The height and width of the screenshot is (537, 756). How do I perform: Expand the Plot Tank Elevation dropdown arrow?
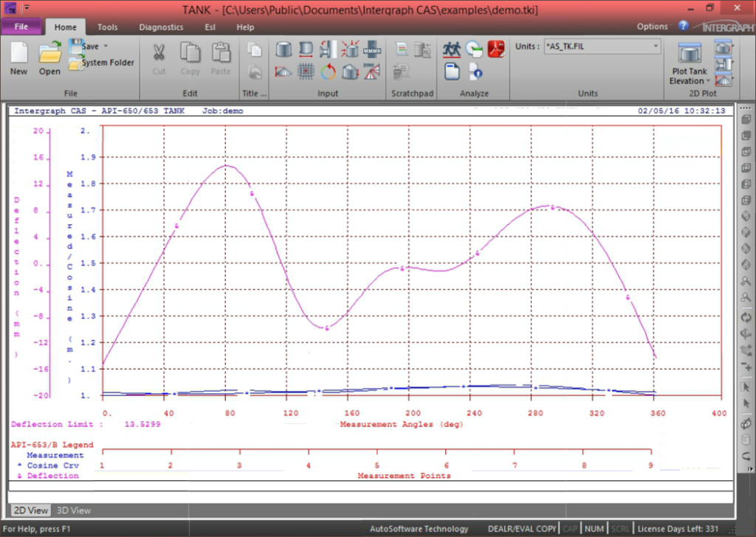click(708, 81)
